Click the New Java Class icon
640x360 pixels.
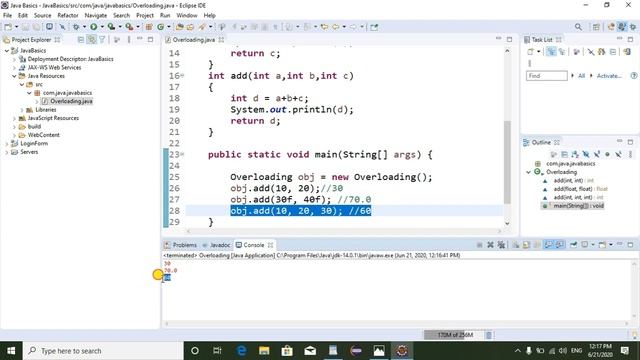[160, 27]
